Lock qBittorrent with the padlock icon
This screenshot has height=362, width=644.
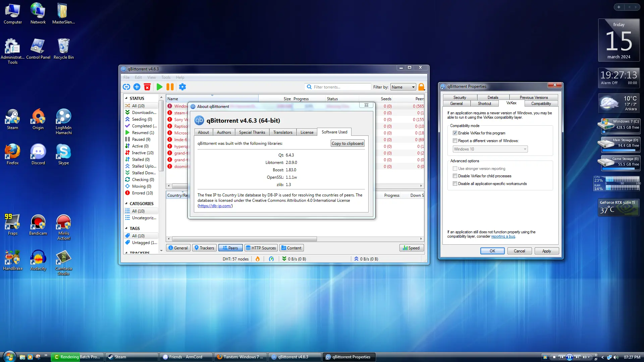[x=421, y=87]
